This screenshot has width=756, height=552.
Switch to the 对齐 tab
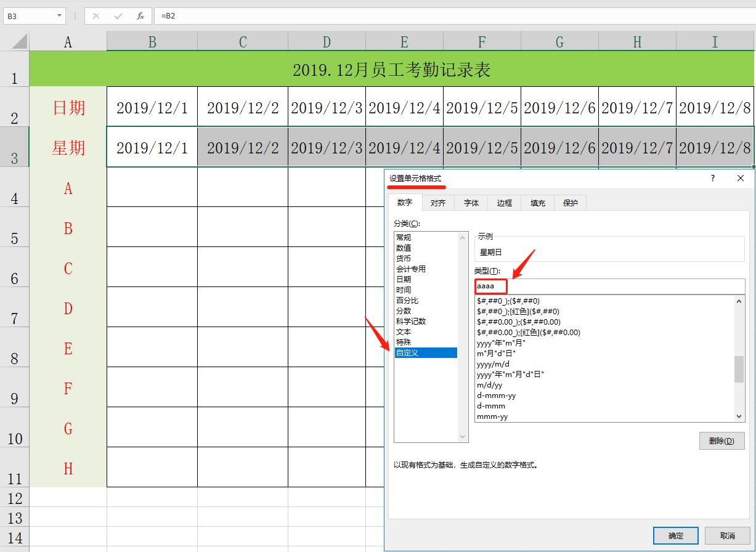(437, 202)
